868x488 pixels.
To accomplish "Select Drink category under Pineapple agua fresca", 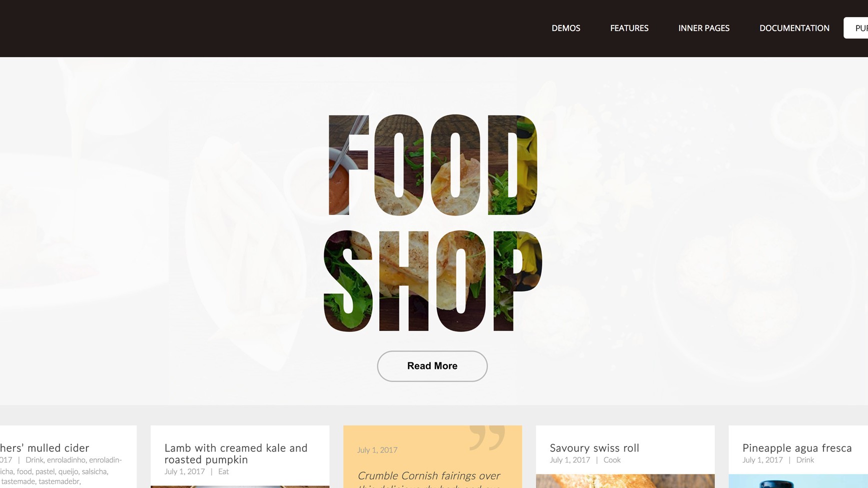I will (x=805, y=460).
